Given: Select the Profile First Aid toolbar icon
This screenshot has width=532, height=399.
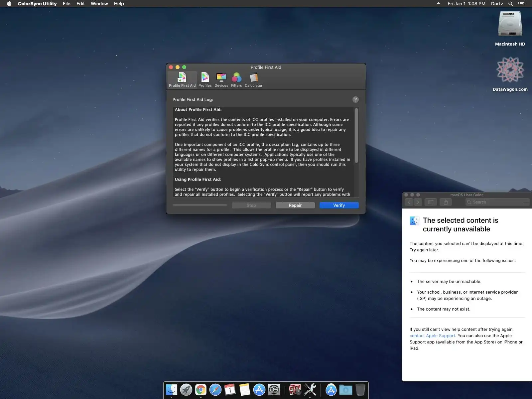Looking at the screenshot, I should (x=182, y=80).
